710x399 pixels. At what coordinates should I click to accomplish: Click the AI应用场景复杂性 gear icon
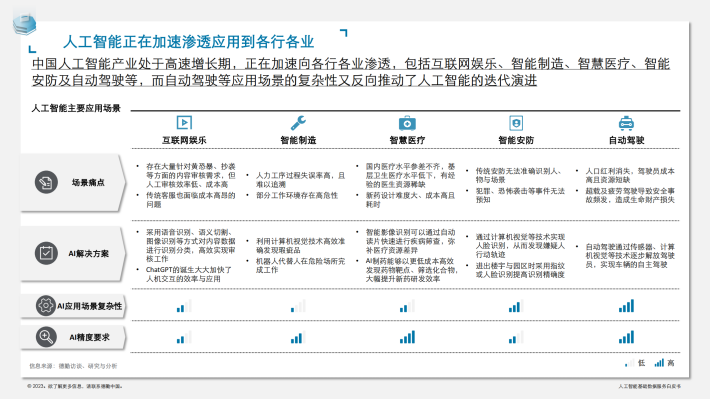click(45, 306)
